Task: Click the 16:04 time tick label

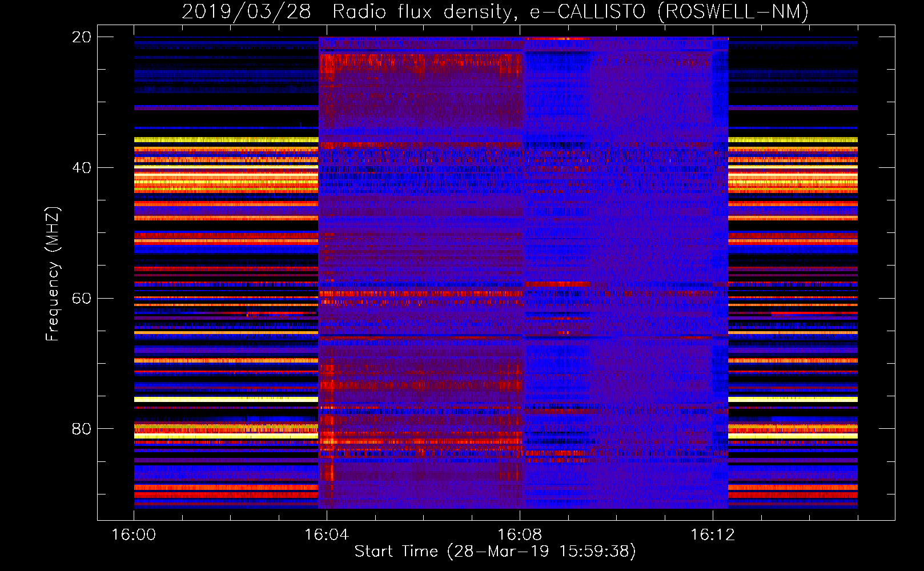Action: tap(327, 535)
